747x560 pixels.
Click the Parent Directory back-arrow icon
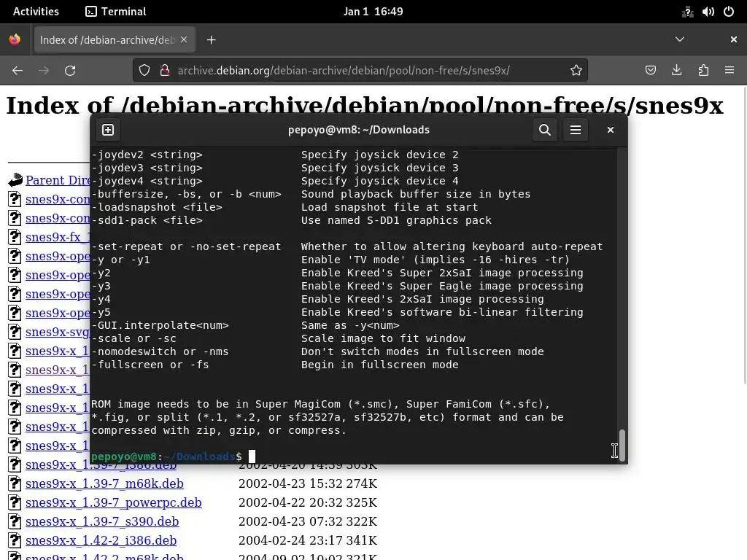click(15, 179)
